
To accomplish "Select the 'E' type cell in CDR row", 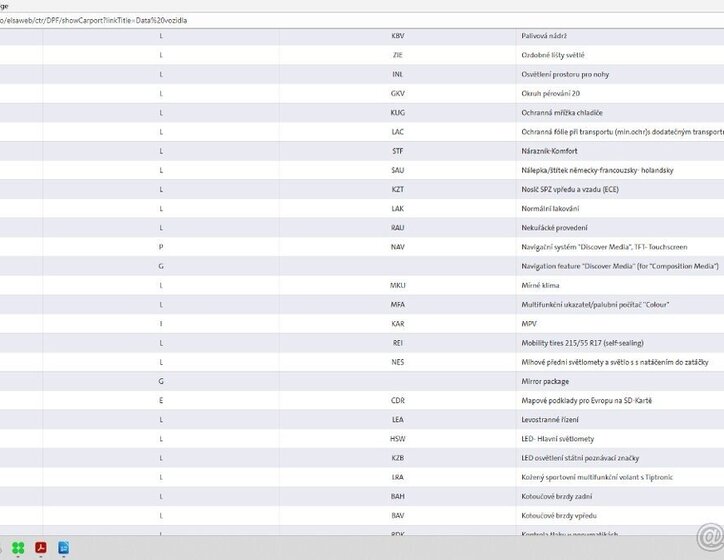I will (160, 400).
